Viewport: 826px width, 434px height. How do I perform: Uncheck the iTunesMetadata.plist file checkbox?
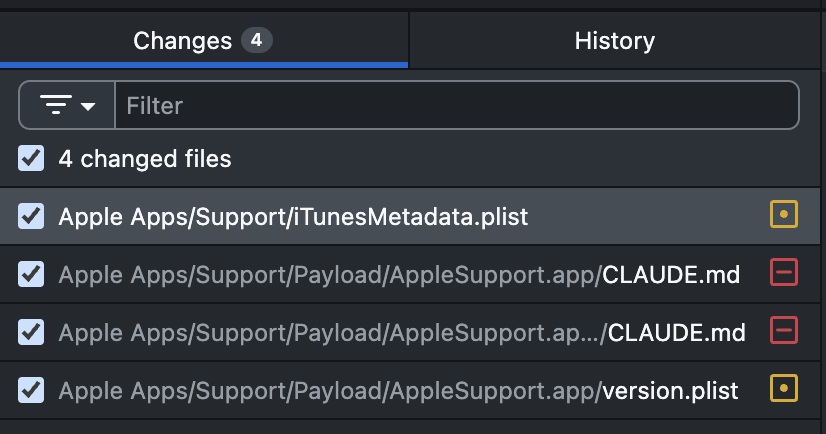(x=31, y=216)
